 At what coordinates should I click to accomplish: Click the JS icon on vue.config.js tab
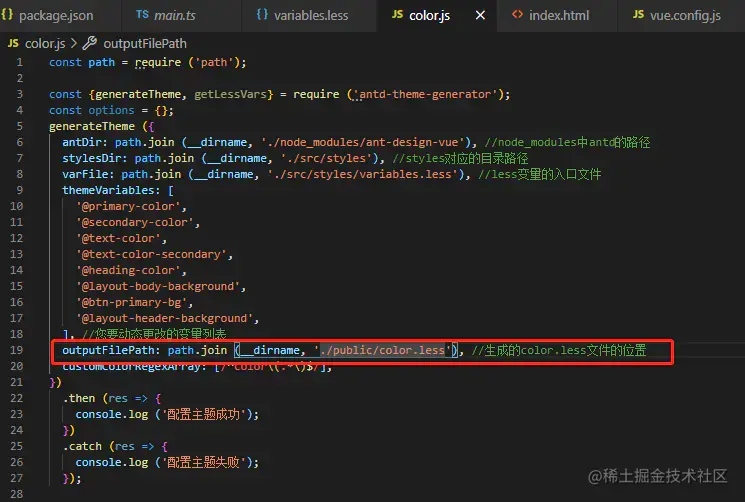(x=639, y=15)
